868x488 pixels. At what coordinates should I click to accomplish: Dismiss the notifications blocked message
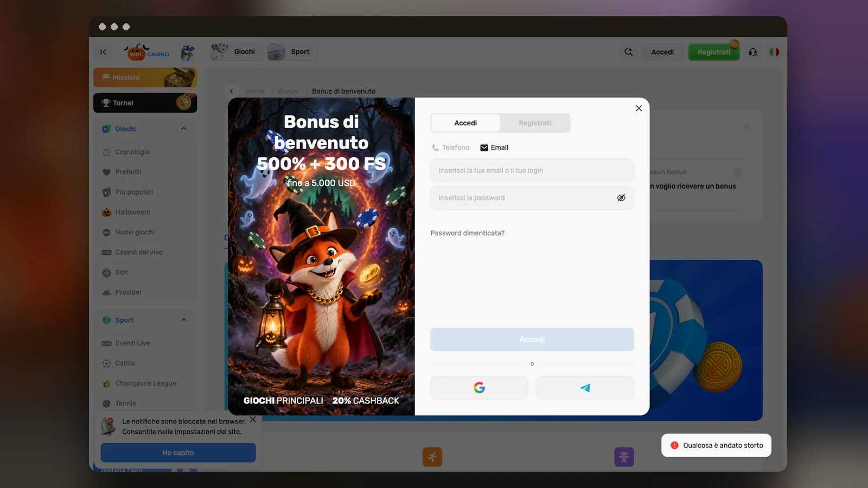click(253, 420)
